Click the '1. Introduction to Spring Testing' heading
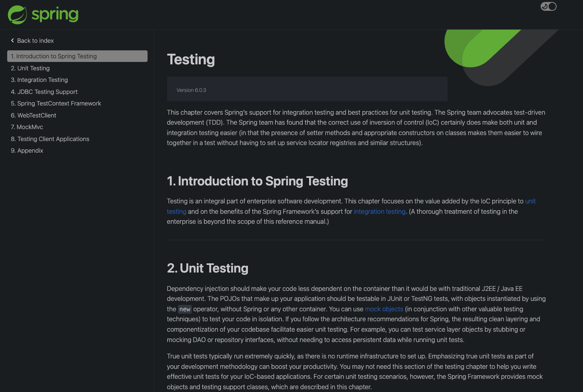Screen dimensions: 583x392 pyautogui.click(x=258, y=181)
